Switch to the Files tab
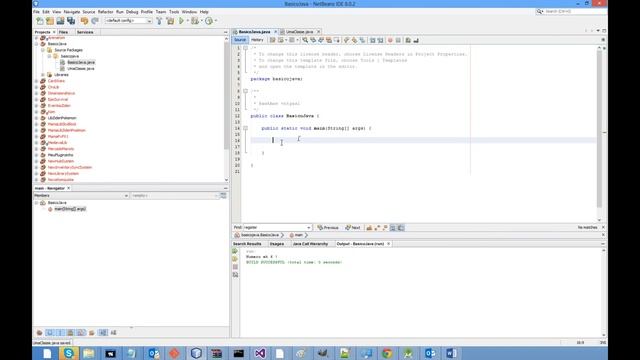Viewport: 640px width, 360px height. pyautogui.click(x=63, y=32)
